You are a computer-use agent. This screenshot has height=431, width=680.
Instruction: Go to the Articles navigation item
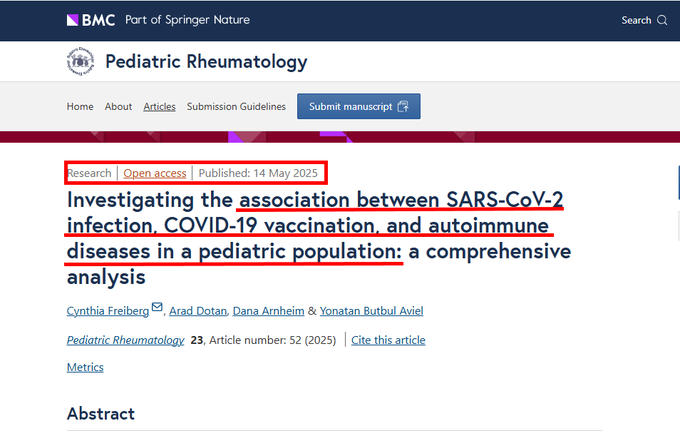click(160, 107)
